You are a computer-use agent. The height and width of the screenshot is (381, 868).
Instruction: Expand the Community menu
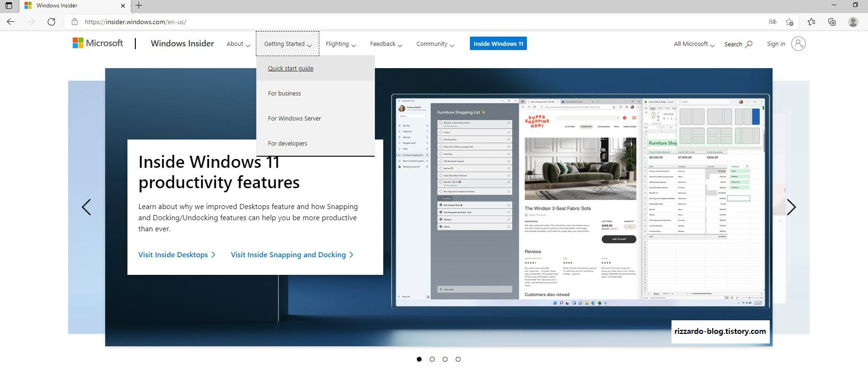(x=435, y=44)
